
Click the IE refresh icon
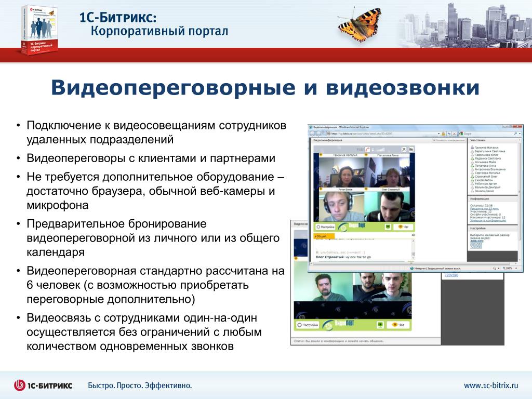[x=449, y=134]
